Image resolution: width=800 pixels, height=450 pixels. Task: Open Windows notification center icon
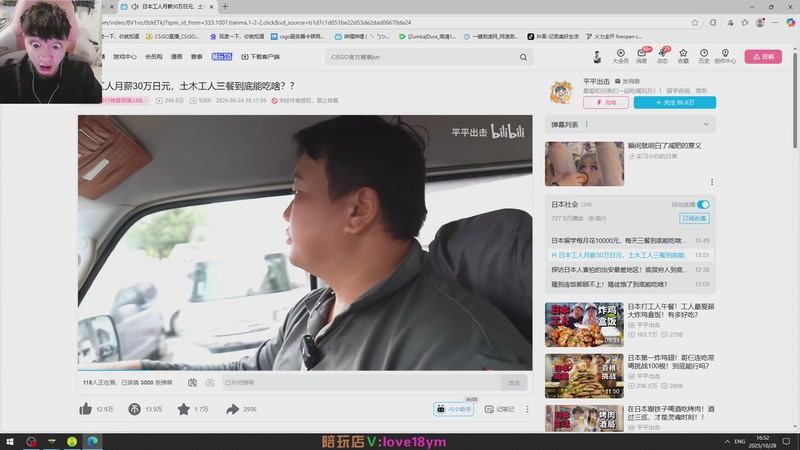click(x=787, y=441)
